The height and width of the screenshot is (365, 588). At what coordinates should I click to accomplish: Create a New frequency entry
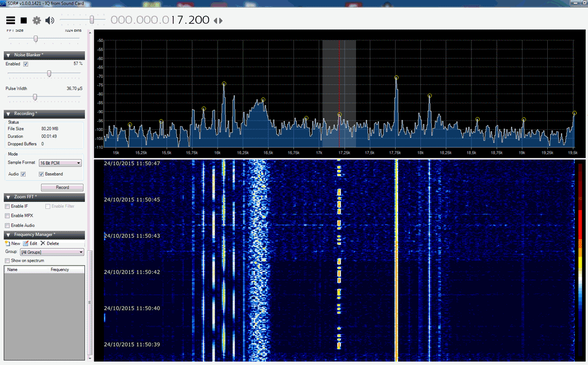click(13, 243)
